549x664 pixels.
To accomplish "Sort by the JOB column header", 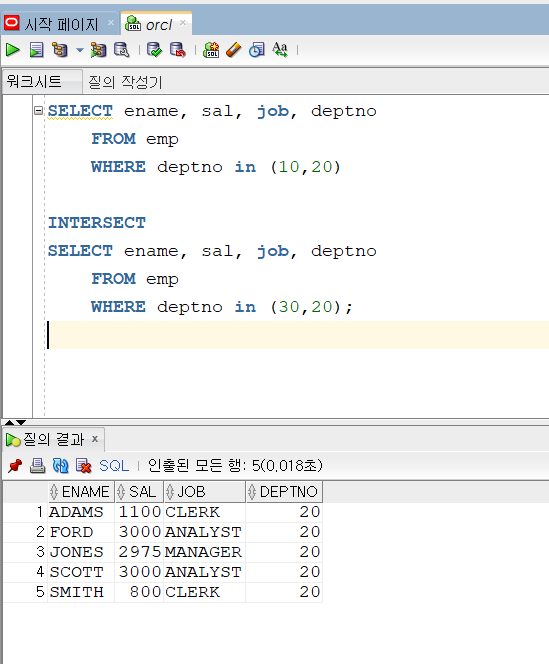I will coord(205,492).
